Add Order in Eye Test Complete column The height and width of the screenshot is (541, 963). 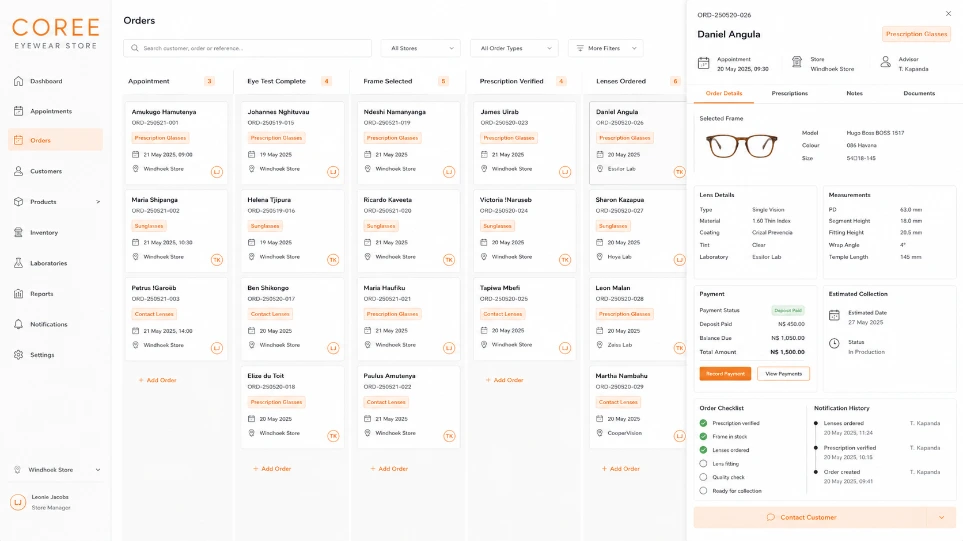coord(272,469)
